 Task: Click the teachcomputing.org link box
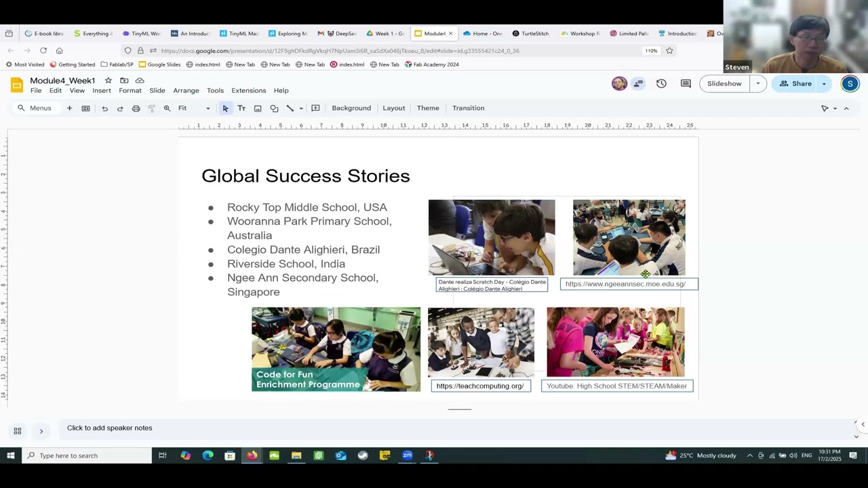[480, 386]
